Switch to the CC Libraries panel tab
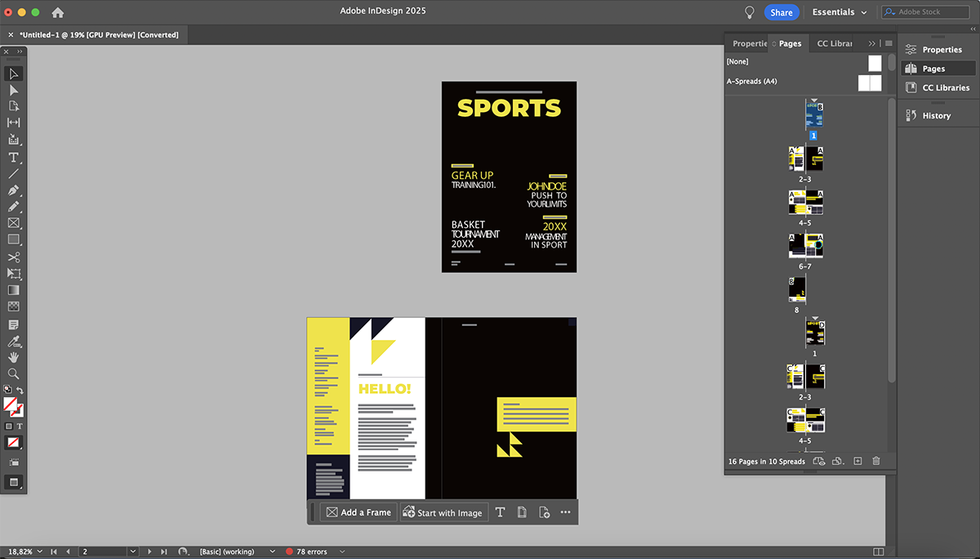The width and height of the screenshot is (980, 559). (x=835, y=43)
